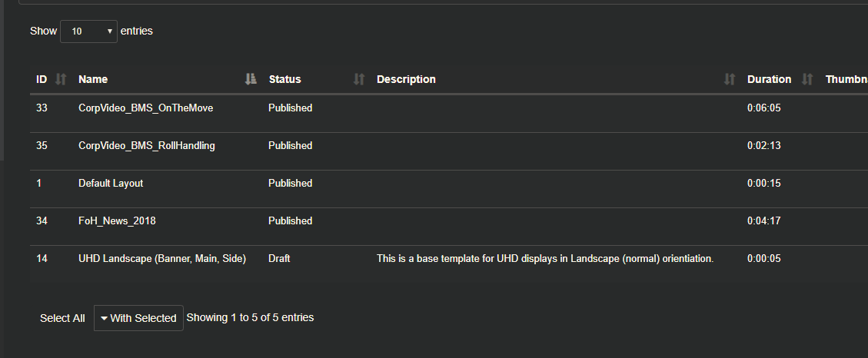Click the 0:06:05 duration cell
868x358 pixels.
(x=764, y=108)
